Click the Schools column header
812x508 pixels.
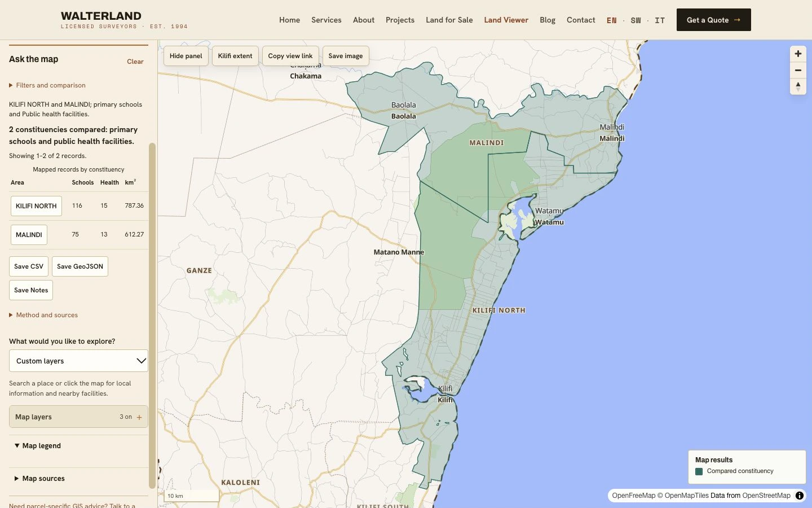pyautogui.click(x=83, y=182)
